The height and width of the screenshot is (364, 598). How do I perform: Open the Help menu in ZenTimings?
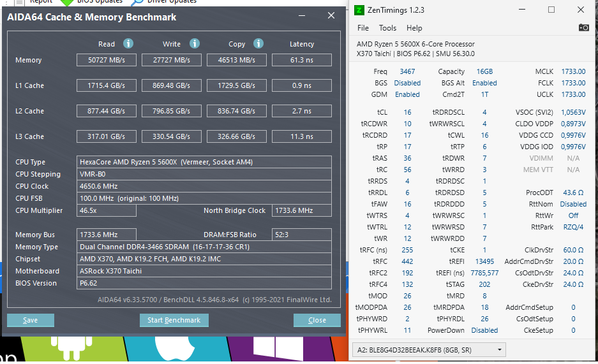click(x=414, y=28)
